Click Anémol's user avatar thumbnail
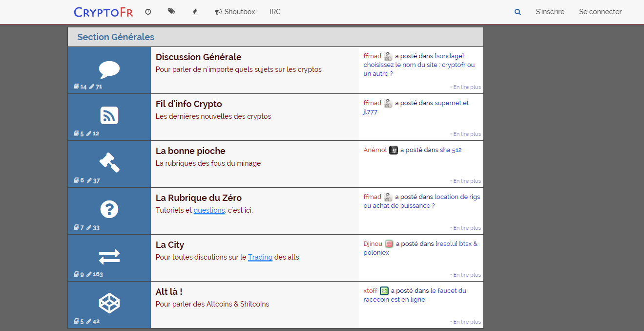Screen dimensions: 644x331 point(394,150)
